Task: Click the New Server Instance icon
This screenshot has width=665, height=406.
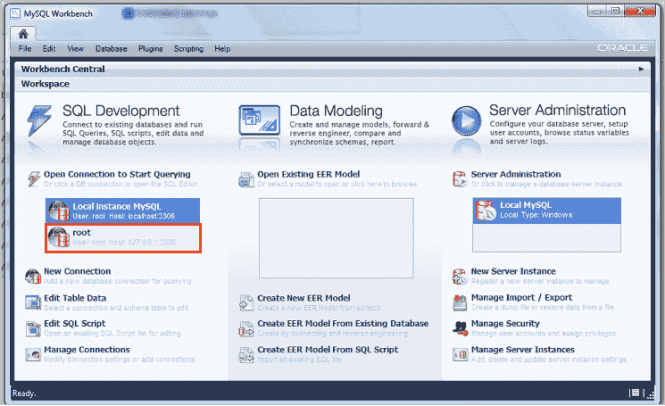Action: (x=460, y=277)
